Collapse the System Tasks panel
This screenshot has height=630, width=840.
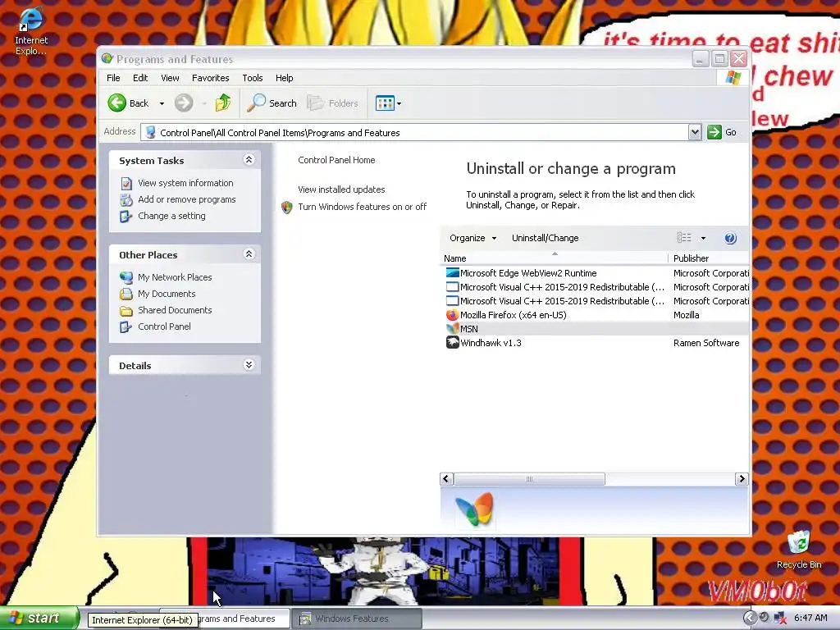coord(249,160)
